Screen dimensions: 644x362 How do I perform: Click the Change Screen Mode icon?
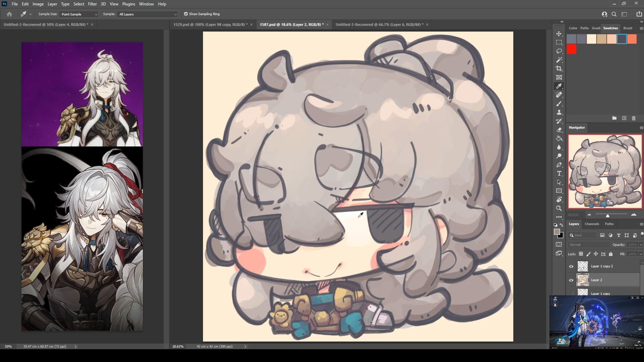pos(559,253)
